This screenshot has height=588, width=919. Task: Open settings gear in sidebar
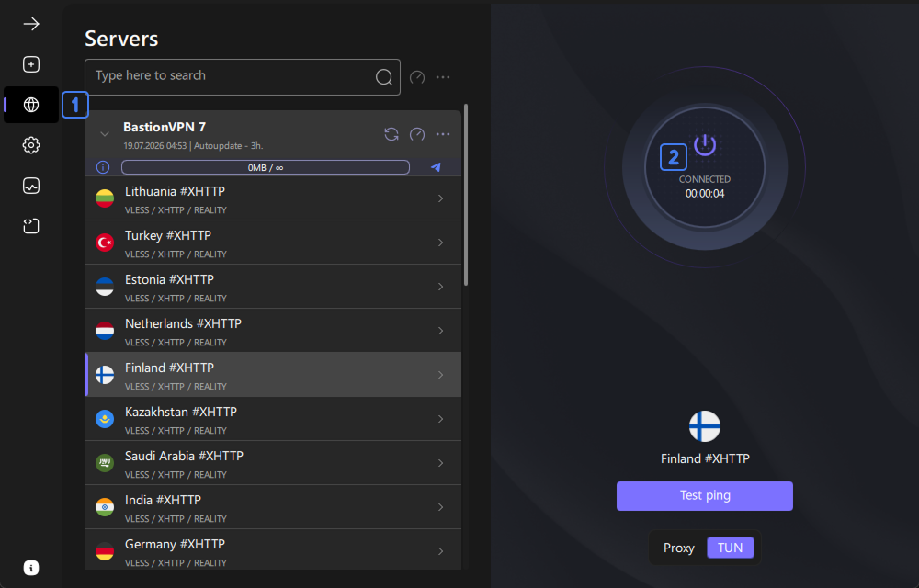click(31, 145)
